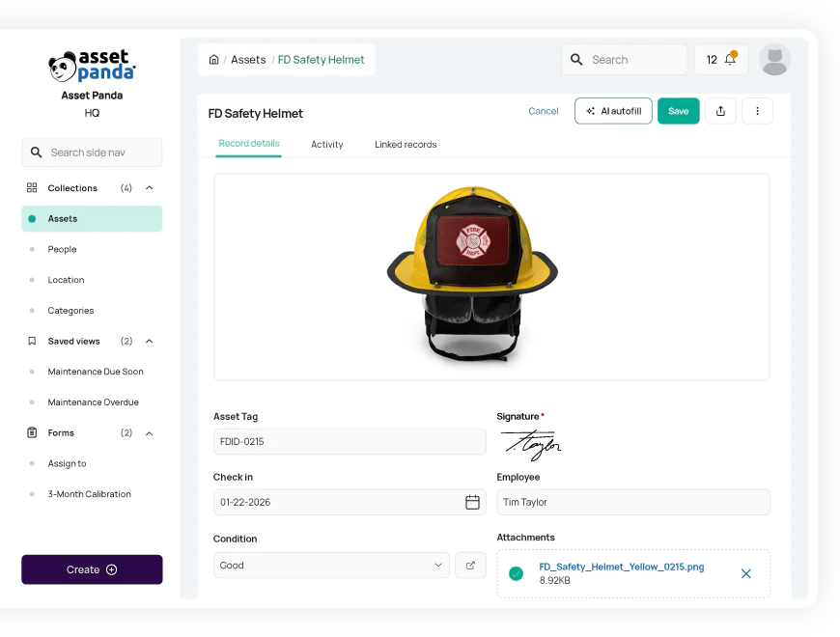The height and width of the screenshot is (637, 840).
Task: Open calendar picker for Check in date
Action: tap(472, 502)
